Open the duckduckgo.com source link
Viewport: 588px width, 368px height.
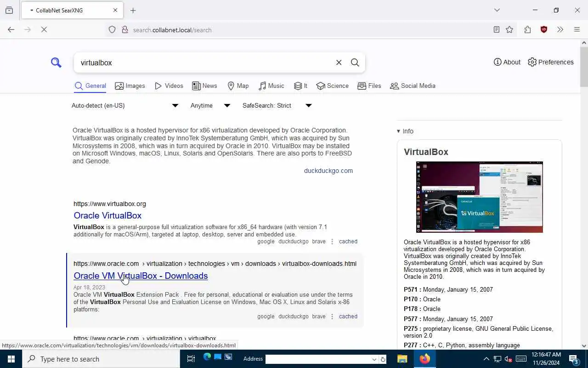click(x=328, y=171)
